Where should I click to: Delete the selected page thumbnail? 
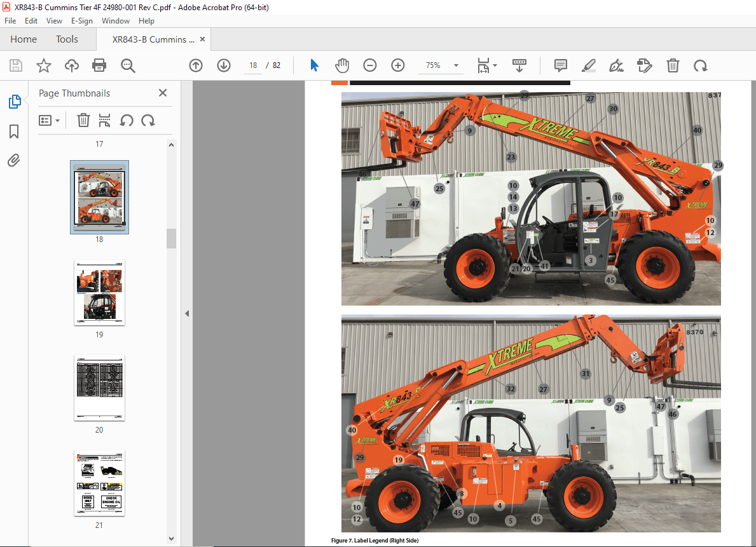[x=83, y=120]
